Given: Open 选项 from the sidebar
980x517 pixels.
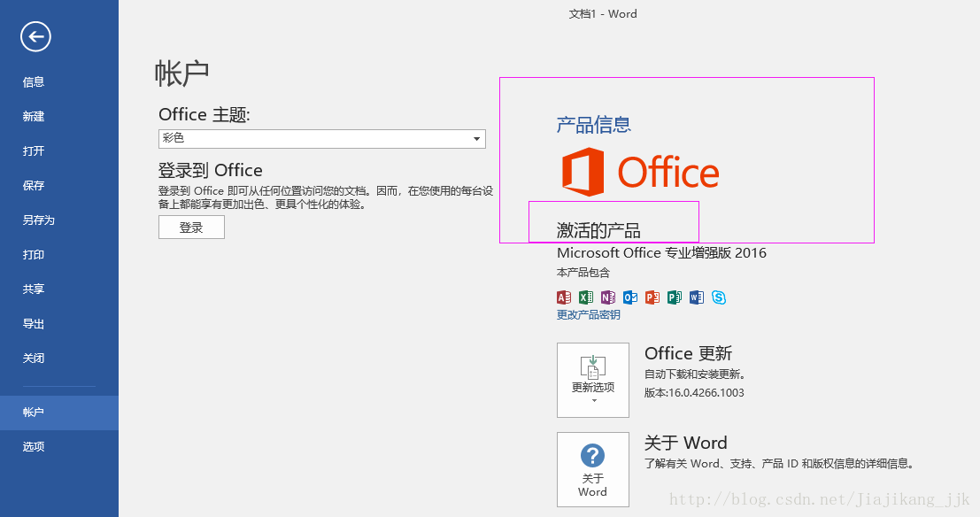Looking at the screenshot, I should 58,446.
